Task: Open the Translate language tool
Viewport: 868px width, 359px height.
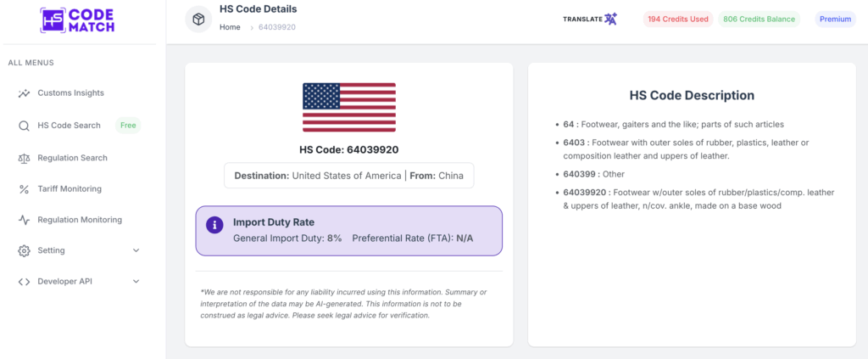Action: pyautogui.click(x=590, y=19)
